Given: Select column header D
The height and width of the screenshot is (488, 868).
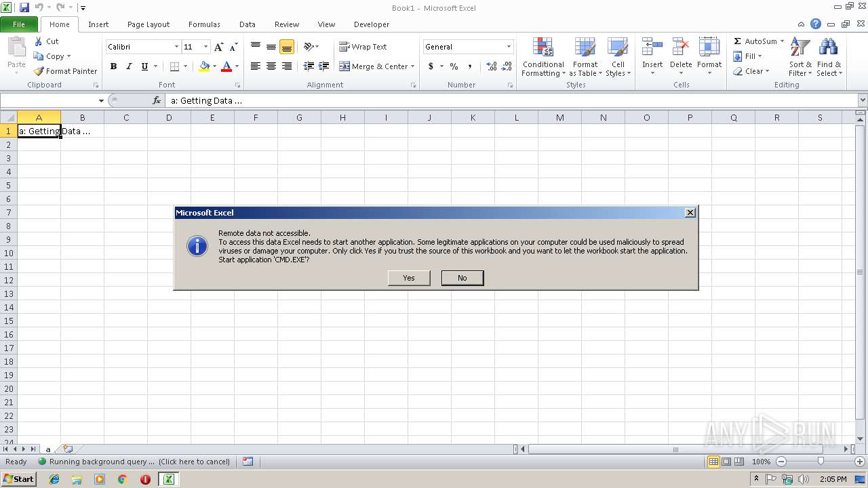Looking at the screenshot, I should pyautogui.click(x=169, y=117).
